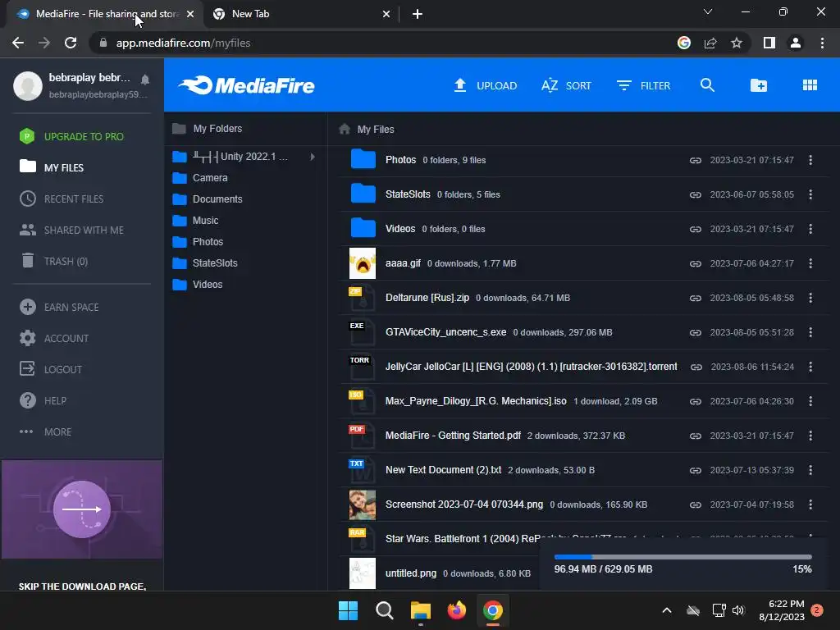840x630 pixels.
Task: Click the upload progress bar
Action: click(x=683, y=557)
